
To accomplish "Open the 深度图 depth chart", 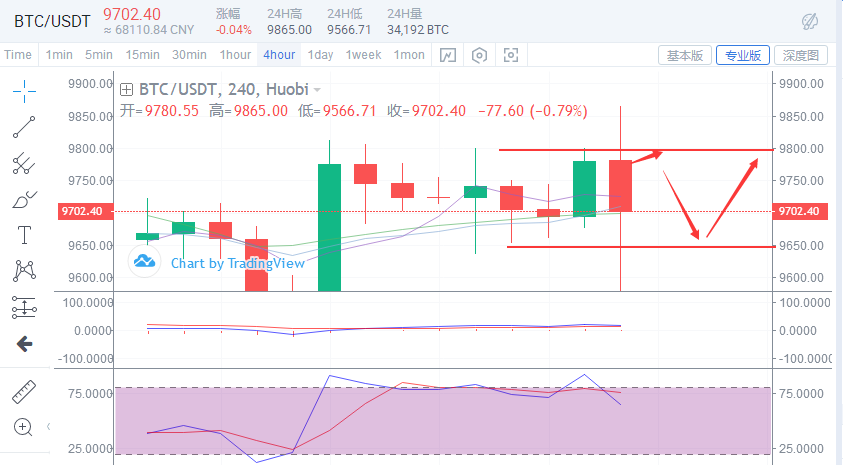I will click(800, 55).
